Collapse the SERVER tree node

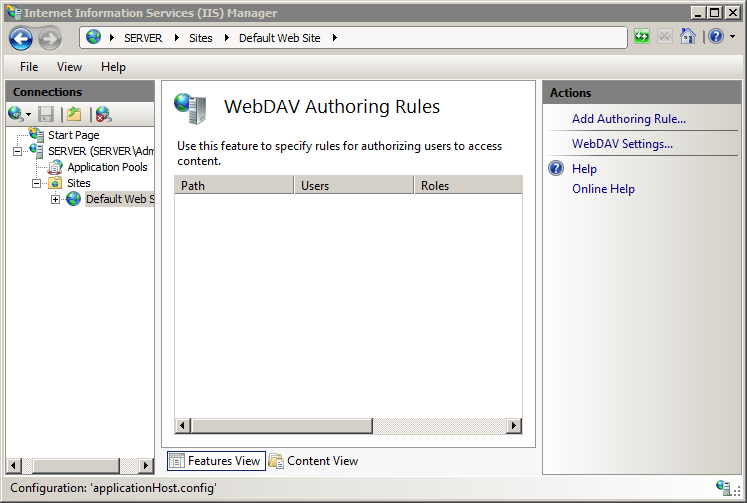17,151
